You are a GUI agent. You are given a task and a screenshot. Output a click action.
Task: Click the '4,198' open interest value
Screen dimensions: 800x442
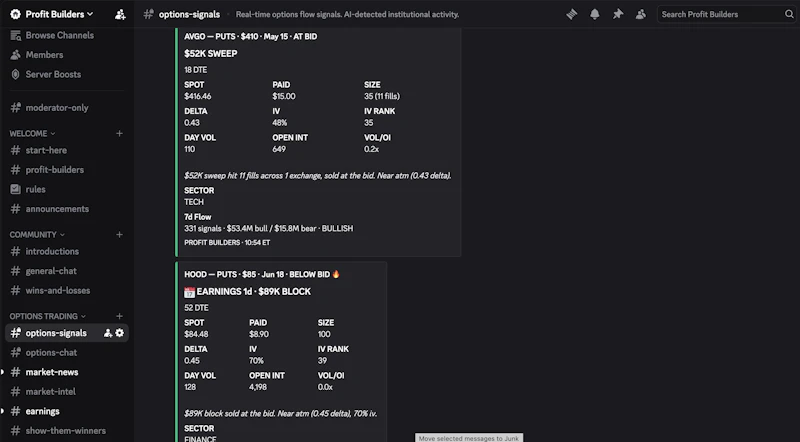(x=258, y=387)
